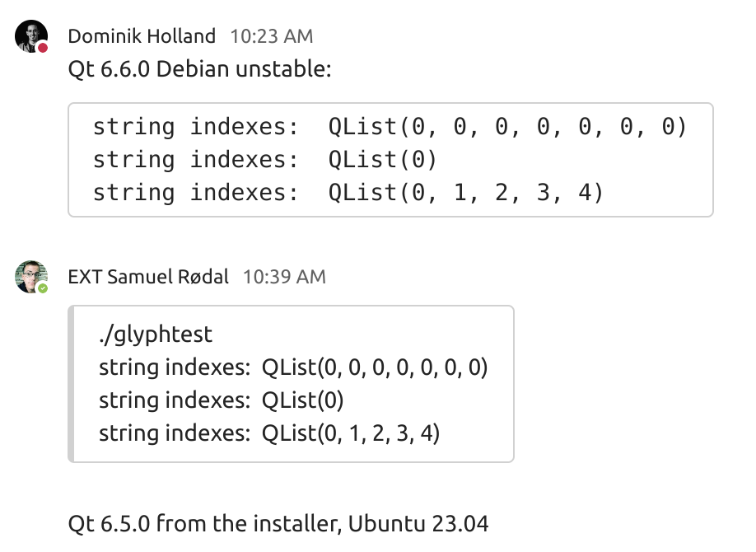Click 'QList(0)' line in Samuel's quote
Viewport: 756px width, 552px height.
click(222, 400)
